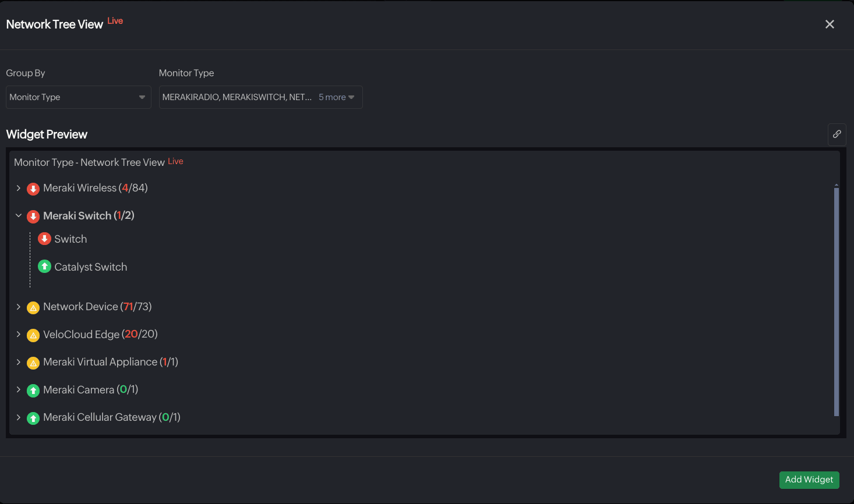Image resolution: width=854 pixels, height=504 pixels.
Task: Click the warning icon beside VeloCloud Edge
Action: click(33, 335)
